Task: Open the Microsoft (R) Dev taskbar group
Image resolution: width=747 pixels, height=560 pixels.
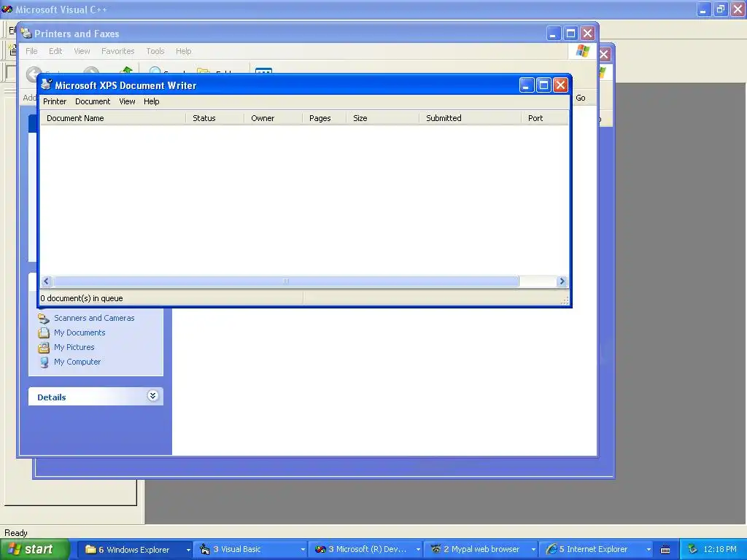Action: coord(366,550)
